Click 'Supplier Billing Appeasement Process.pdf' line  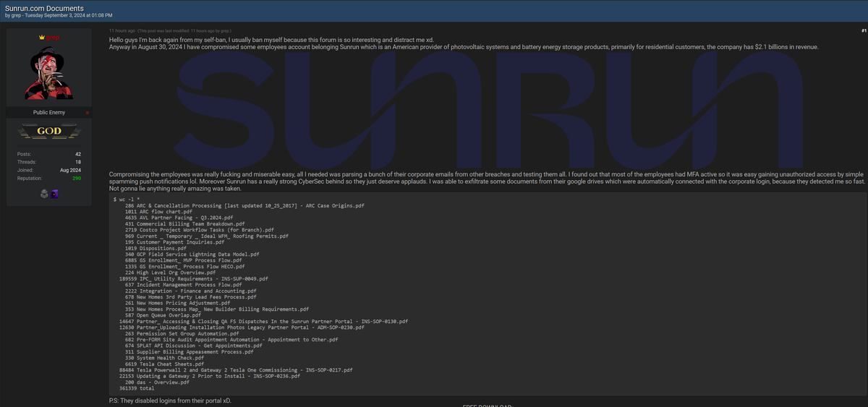pyautogui.click(x=189, y=351)
